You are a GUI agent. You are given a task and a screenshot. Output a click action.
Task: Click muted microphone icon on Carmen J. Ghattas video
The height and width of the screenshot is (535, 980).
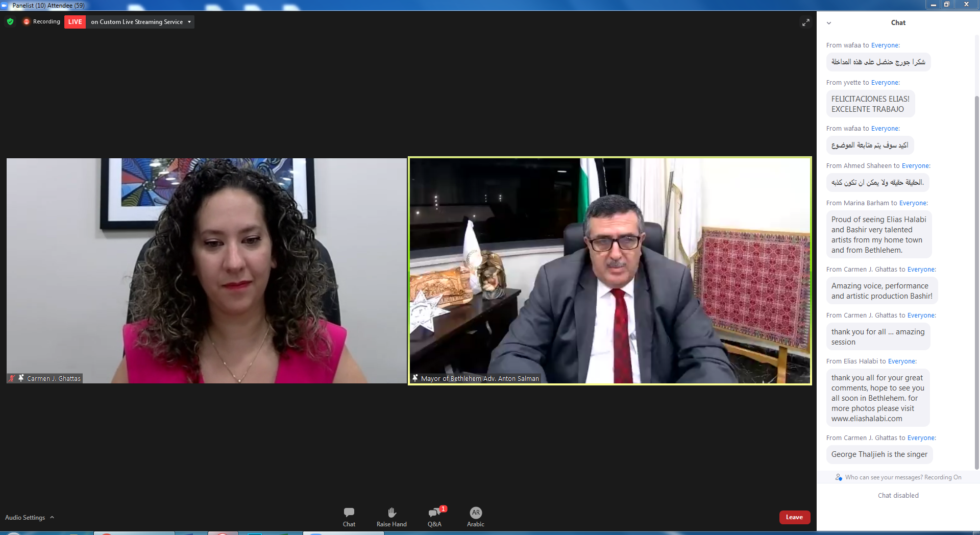click(12, 378)
